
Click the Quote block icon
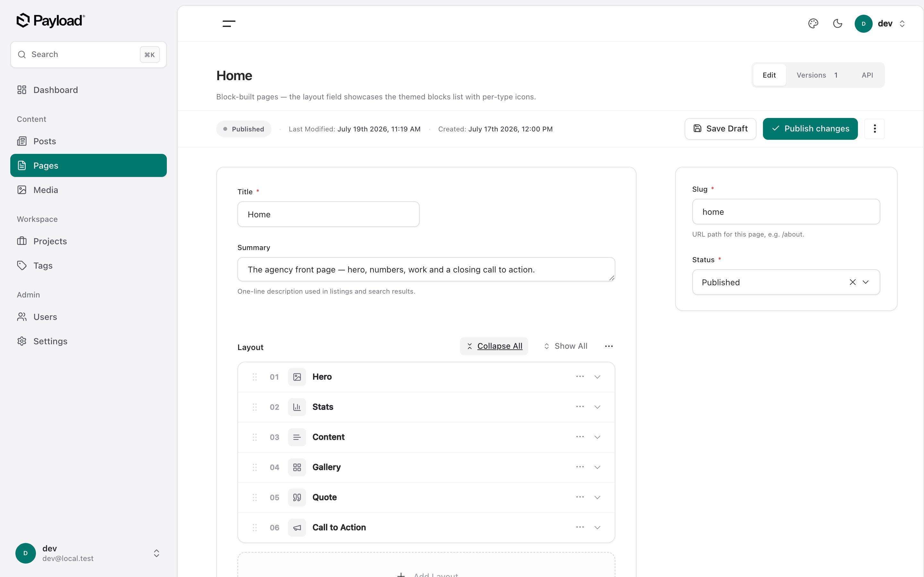point(297,498)
